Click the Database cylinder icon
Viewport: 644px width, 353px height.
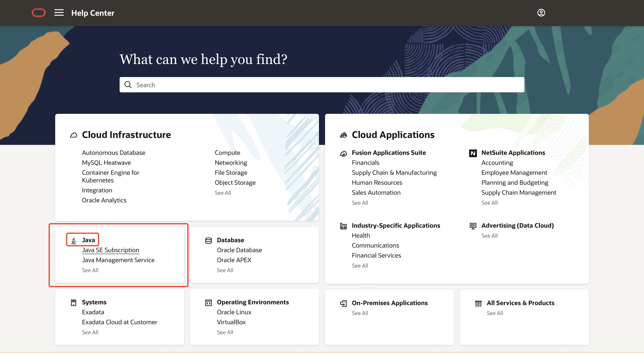click(208, 241)
